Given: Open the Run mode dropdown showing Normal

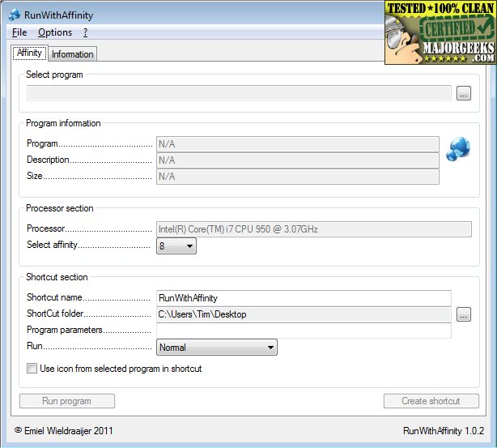Looking at the screenshot, I should tap(217, 347).
